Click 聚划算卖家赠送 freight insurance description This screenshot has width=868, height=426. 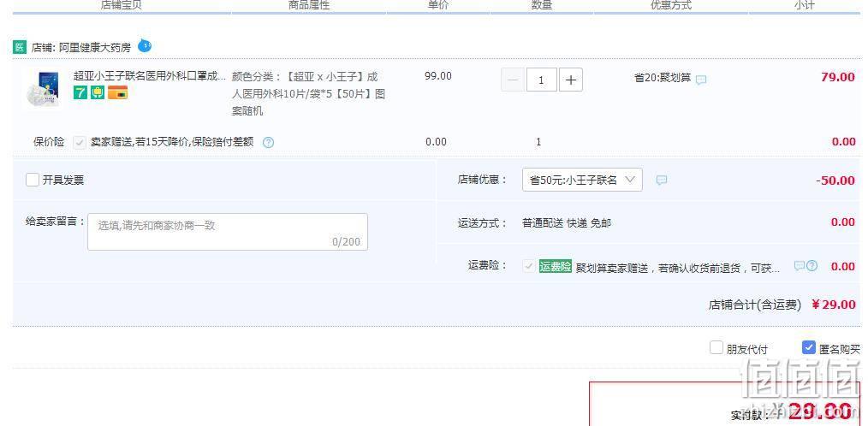point(678,269)
